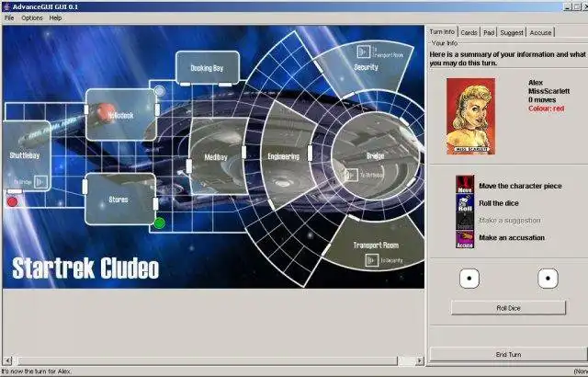This screenshot has height=377, width=588.
Task: Click the Miss Scarlett character card
Action: point(470,116)
